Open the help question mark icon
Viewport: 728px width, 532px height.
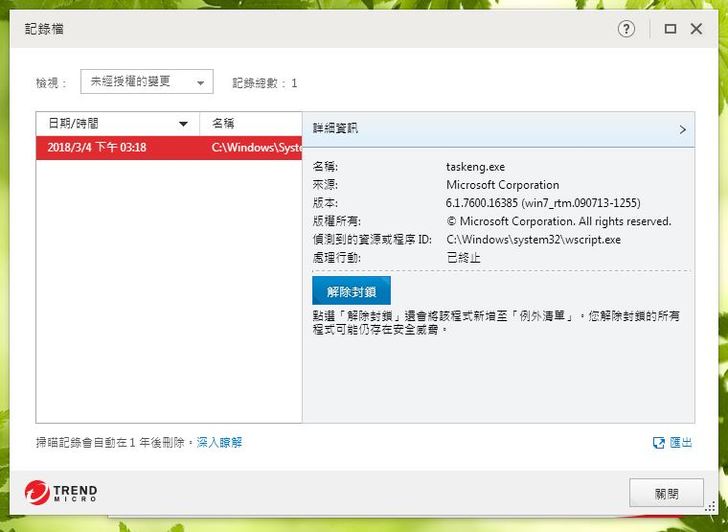tap(626, 29)
